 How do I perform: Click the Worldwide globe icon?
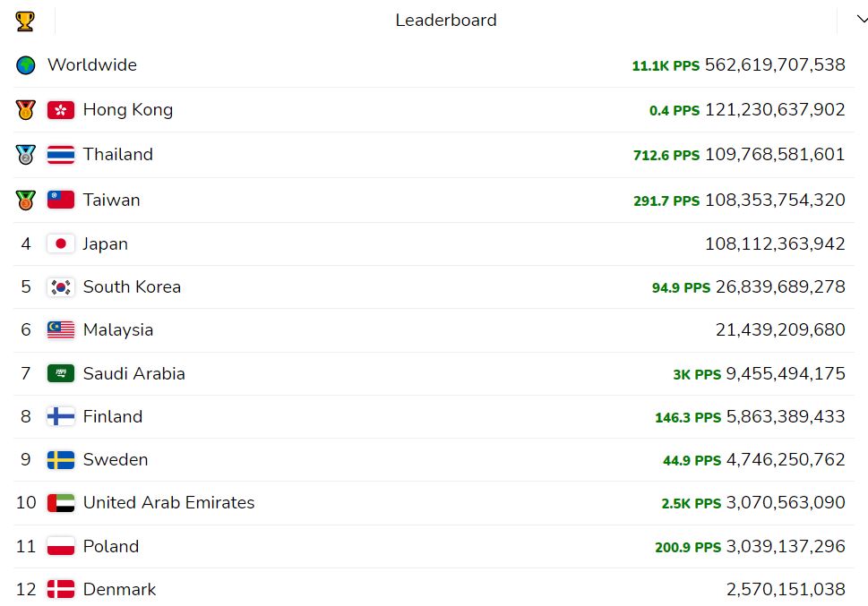point(26,65)
